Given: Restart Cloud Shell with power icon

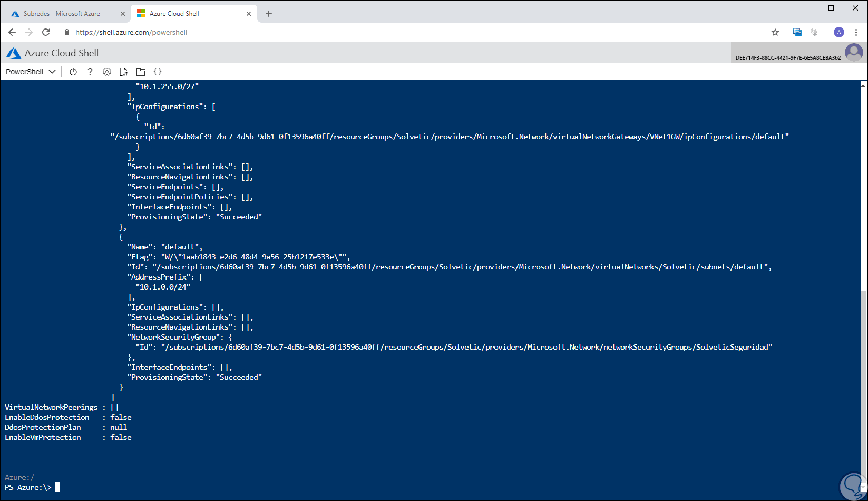Looking at the screenshot, I should (73, 72).
